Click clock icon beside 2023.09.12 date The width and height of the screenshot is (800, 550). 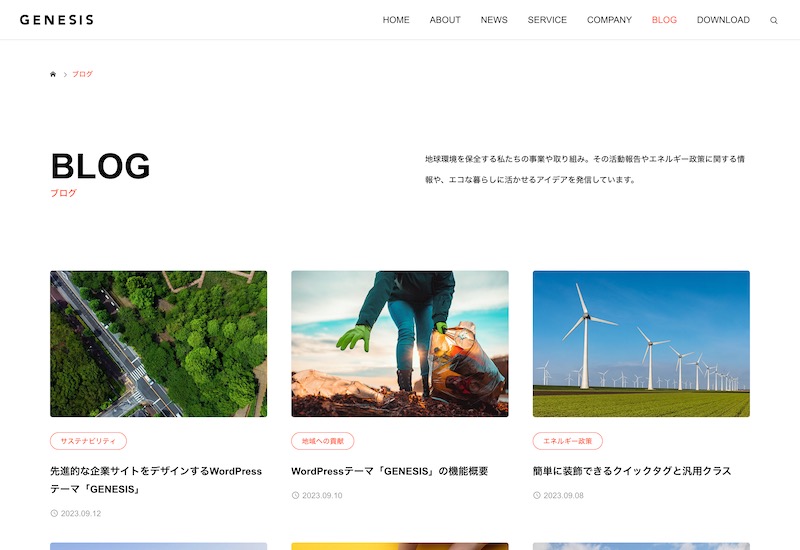54,513
